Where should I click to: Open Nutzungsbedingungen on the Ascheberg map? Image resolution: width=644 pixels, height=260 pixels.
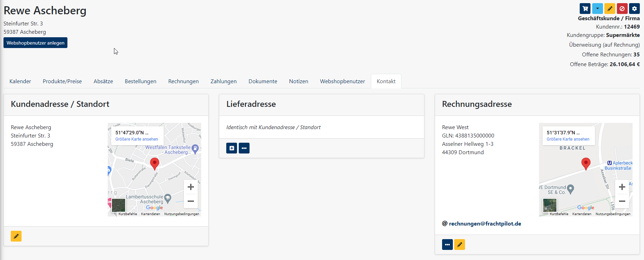(x=182, y=214)
